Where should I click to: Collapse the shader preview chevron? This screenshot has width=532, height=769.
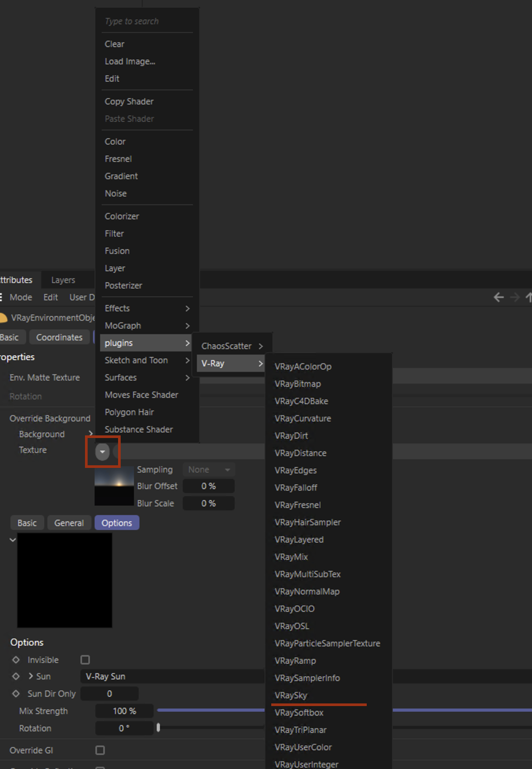tap(13, 540)
